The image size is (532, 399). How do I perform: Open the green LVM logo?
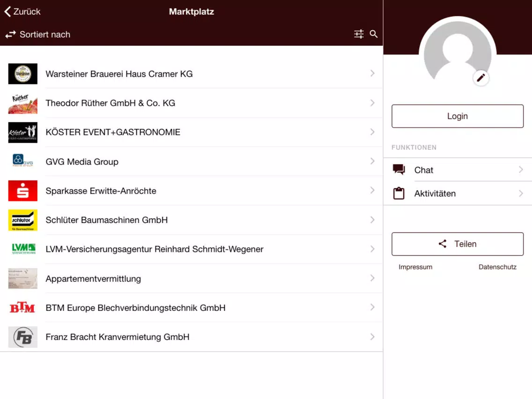pyautogui.click(x=23, y=249)
